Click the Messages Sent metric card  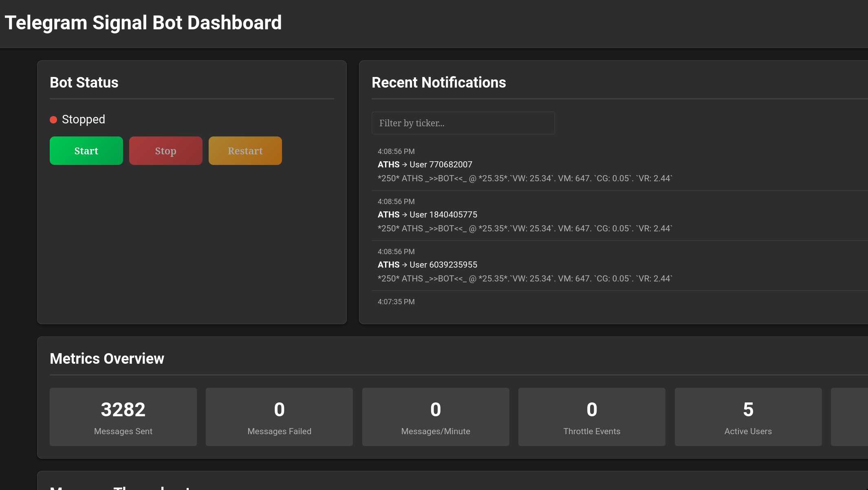123,417
